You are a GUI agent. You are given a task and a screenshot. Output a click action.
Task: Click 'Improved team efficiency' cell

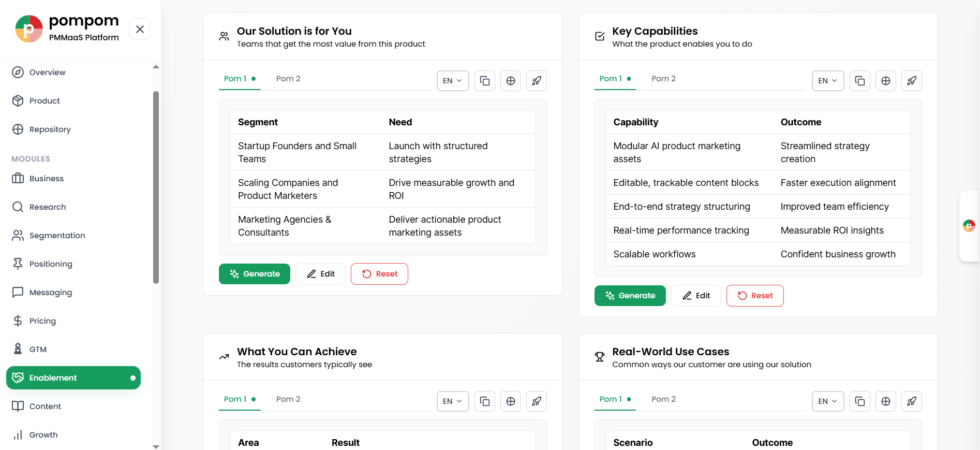(x=841, y=207)
